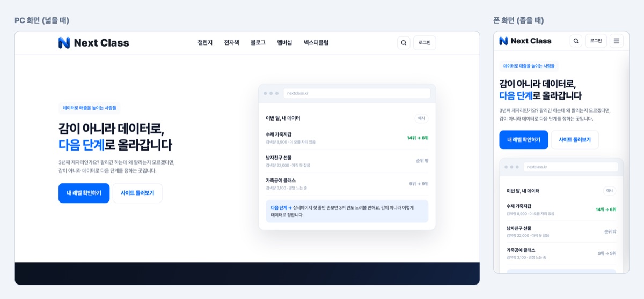Click the 다음 단계 → tip box in the PC view
The image size is (644, 299).
(x=347, y=211)
